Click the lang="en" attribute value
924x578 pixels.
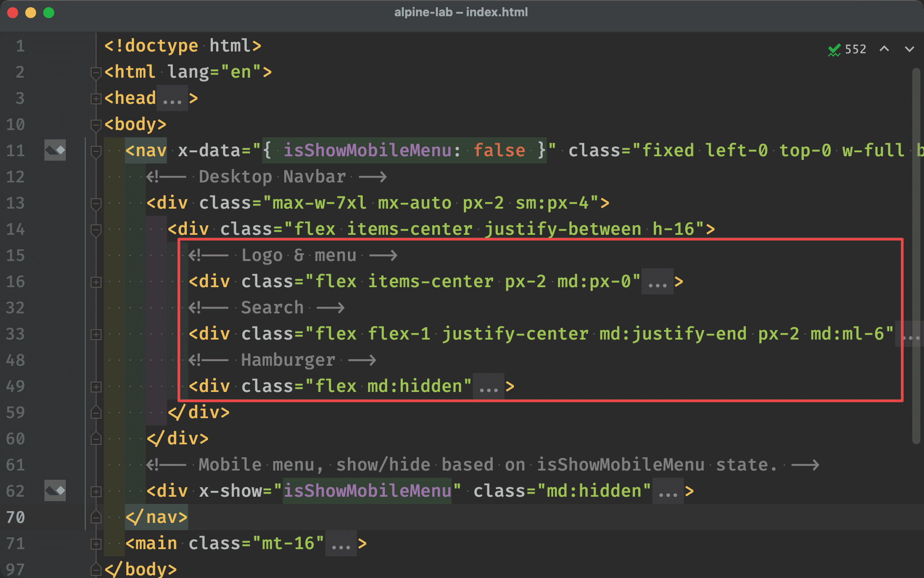240,72
